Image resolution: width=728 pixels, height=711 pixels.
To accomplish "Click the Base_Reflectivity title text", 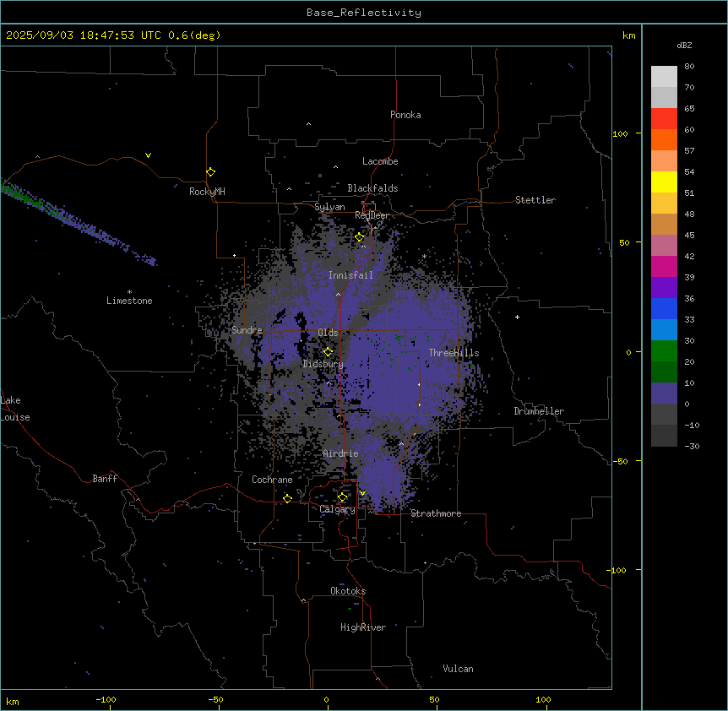I will coord(364,13).
